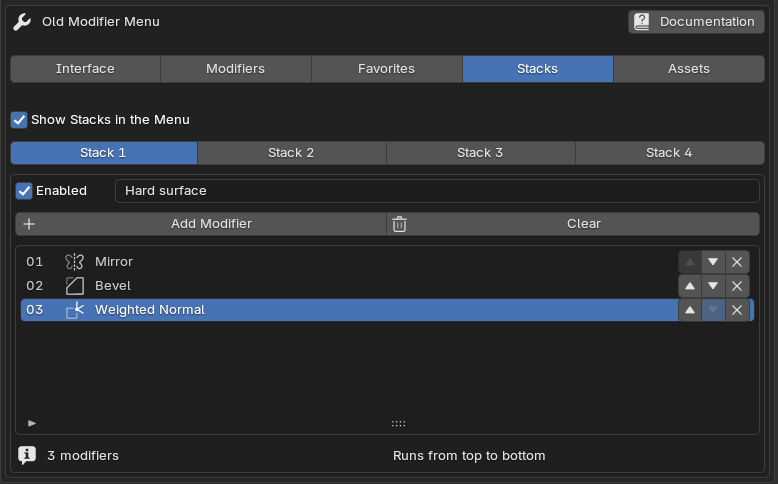Image resolution: width=778 pixels, height=484 pixels.
Task: Click the info icon beside 3 modifiers
Action: pyautogui.click(x=27, y=455)
